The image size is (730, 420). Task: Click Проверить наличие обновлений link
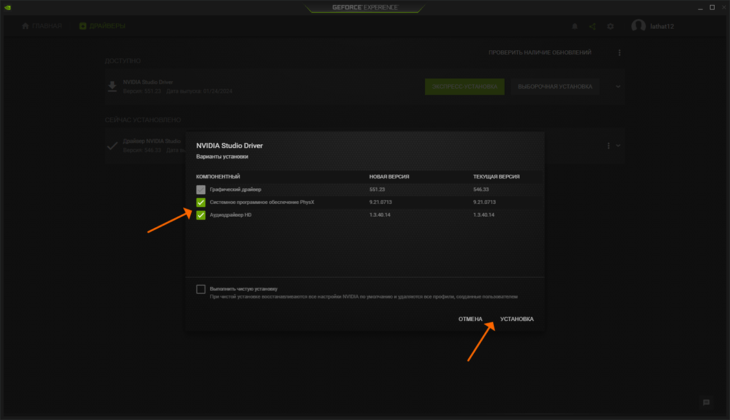click(540, 53)
